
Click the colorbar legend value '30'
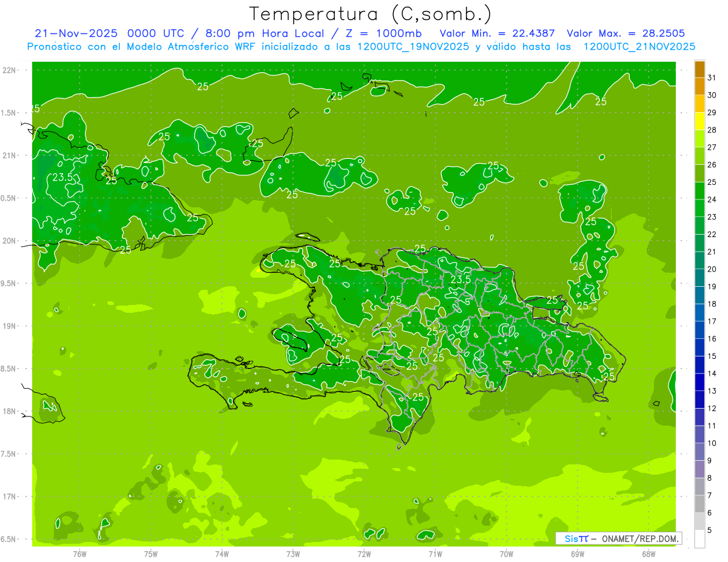(x=712, y=95)
